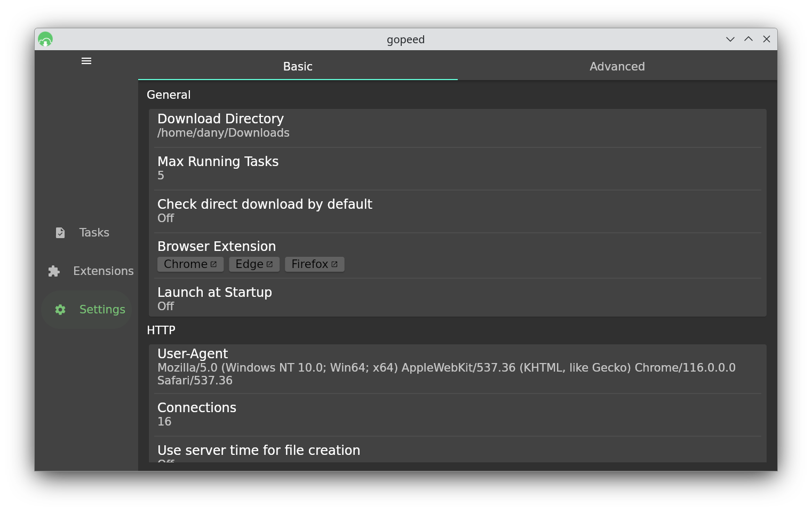Edit the Download Directory setting
The width and height of the screenshot is (812, 512).
458,126
